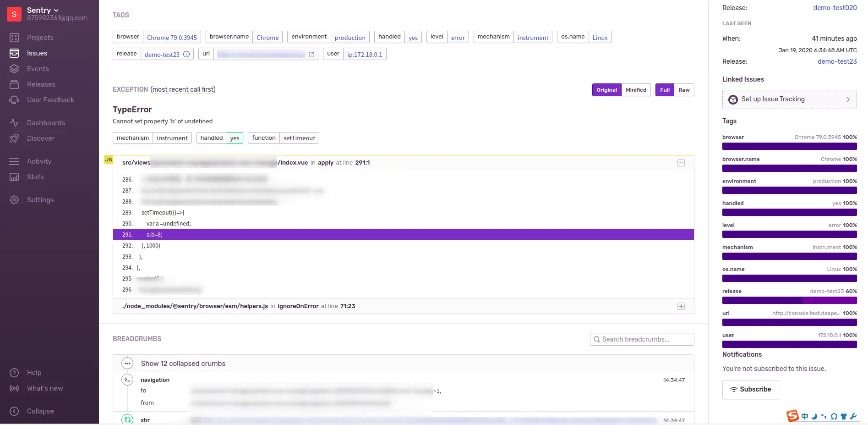
Task: Open User Feedback page
Action: (50, 100)
